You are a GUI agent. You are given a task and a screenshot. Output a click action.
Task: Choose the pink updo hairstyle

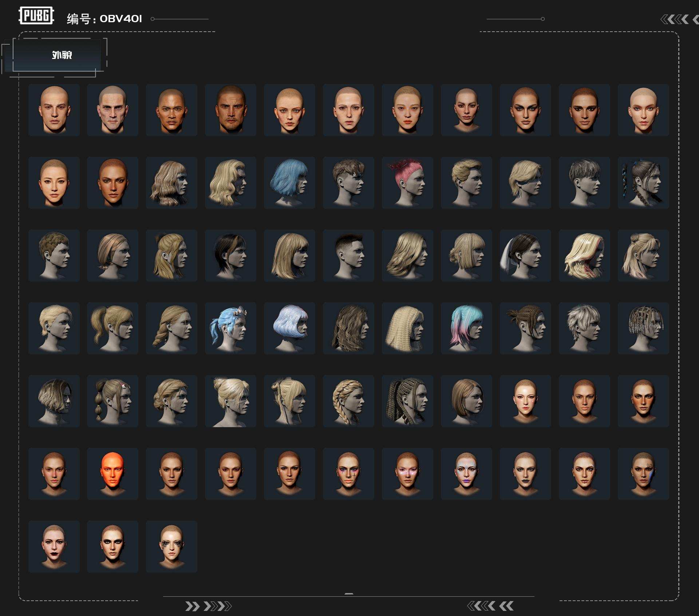(x=407, y=183)
